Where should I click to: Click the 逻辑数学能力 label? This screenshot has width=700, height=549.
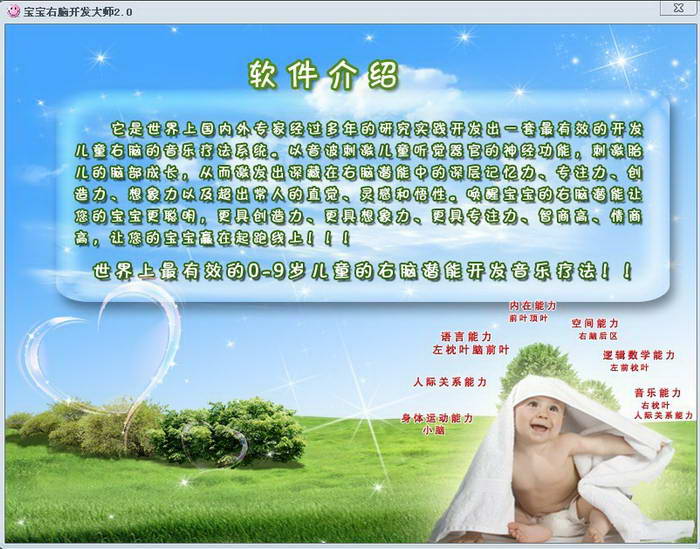click(638, 355)
